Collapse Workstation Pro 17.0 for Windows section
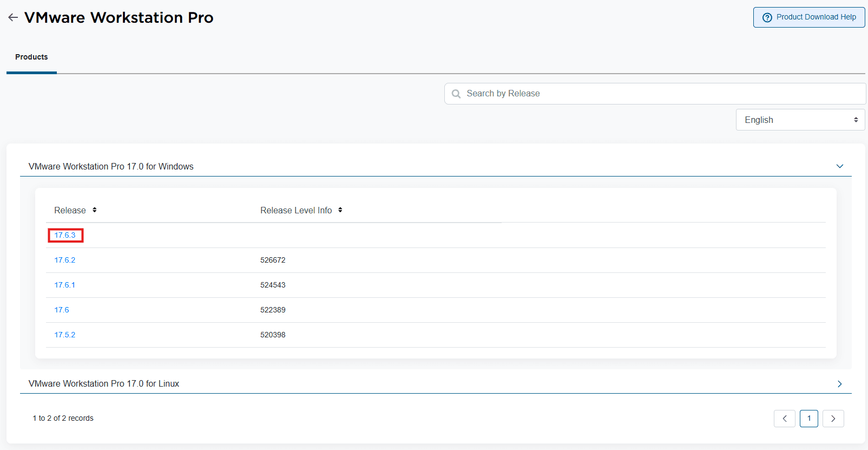Screen dimensions: 868x450 pyautogui.click(x=840, y=166)
